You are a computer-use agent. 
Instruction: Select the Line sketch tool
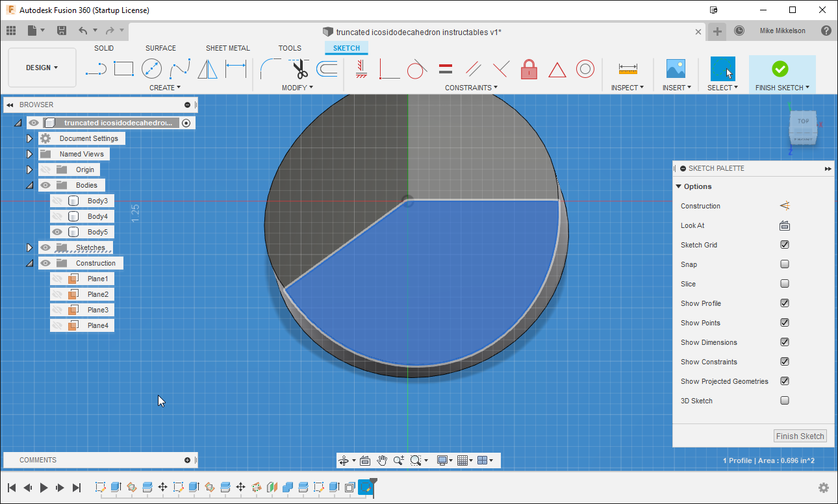click(97, 68)
